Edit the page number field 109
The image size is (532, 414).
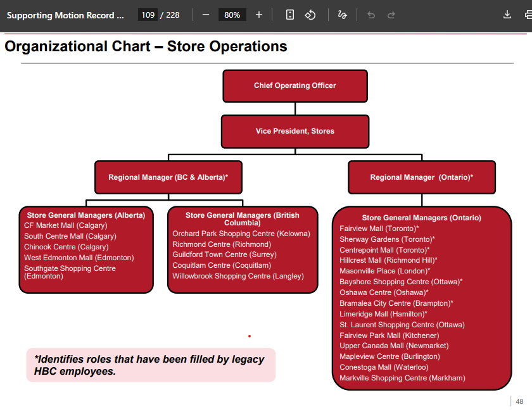[148, 15]
